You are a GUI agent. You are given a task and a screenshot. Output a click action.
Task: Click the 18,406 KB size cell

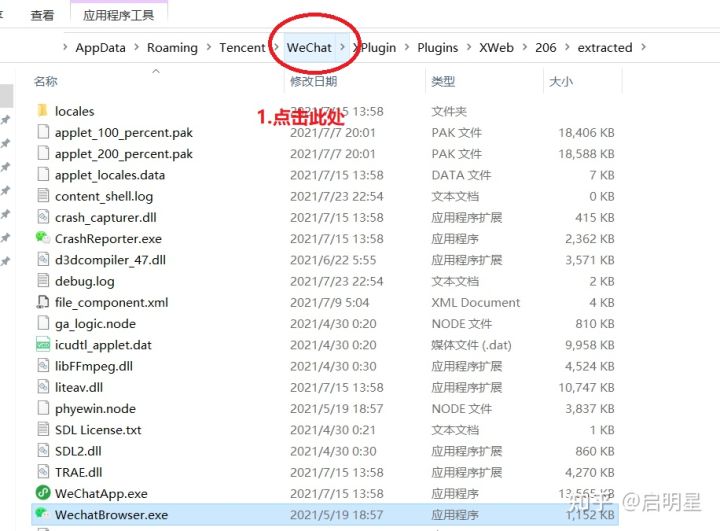[586, 132]
